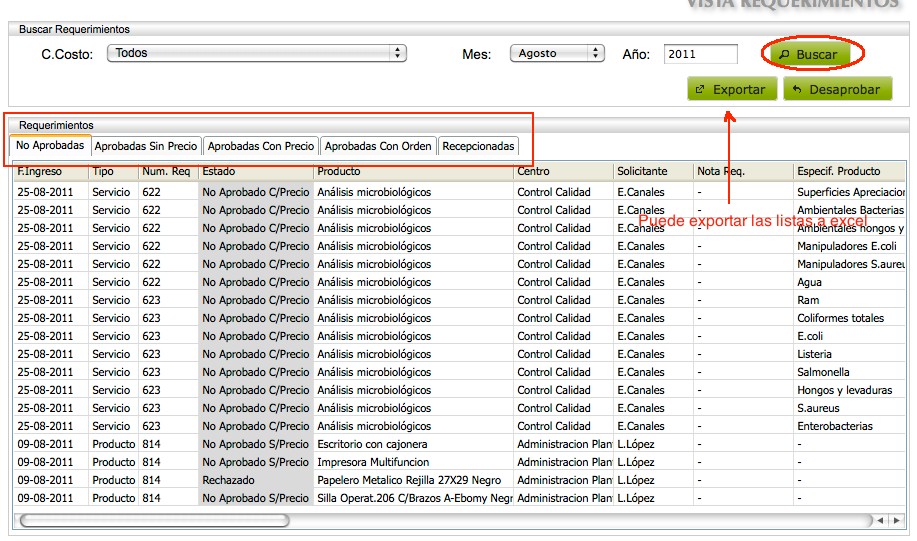This screenshot has height=541, width=917.
Task: Click the Manipuladores S.aureus cell
Action: pos(849,264)
